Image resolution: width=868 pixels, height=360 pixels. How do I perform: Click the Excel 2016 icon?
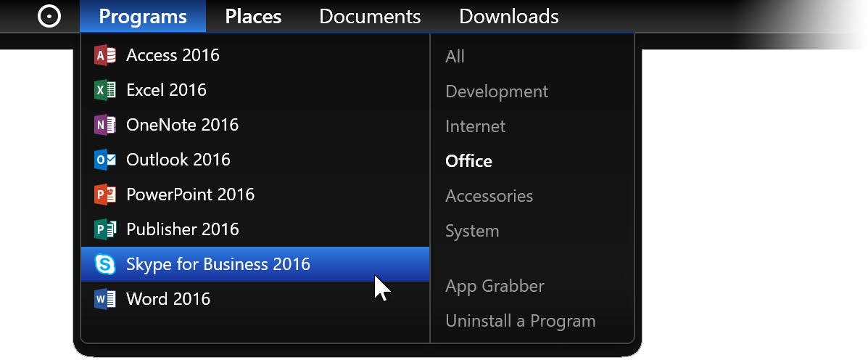105,90
